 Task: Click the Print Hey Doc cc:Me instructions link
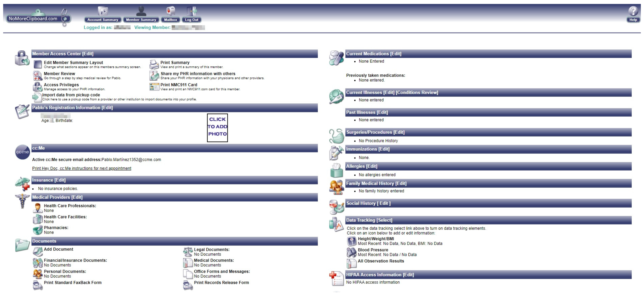82,168
